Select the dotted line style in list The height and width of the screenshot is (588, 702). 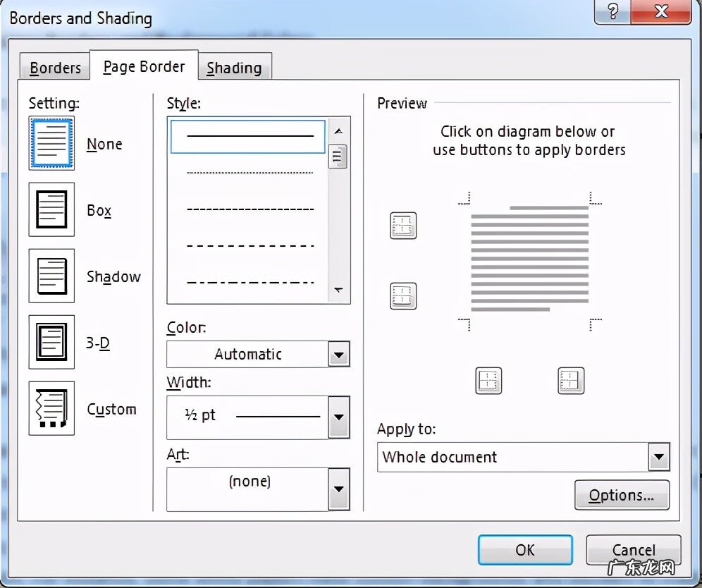[250, 172]
